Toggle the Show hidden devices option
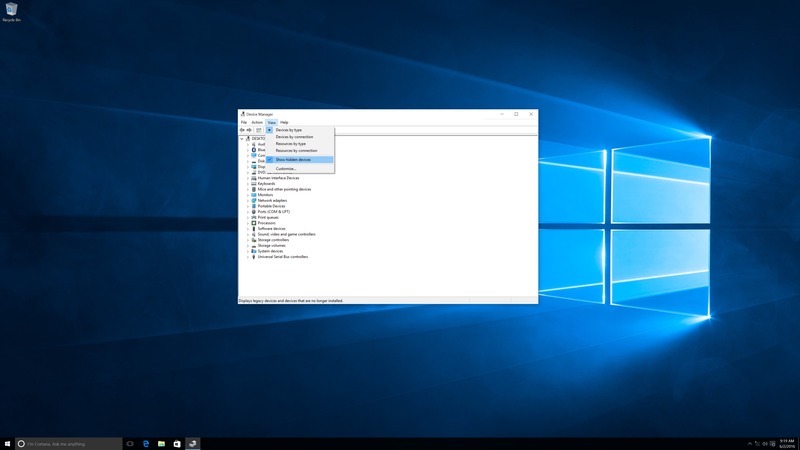The image size is (800, 450). pyautogui.click(x=293, y=159)
